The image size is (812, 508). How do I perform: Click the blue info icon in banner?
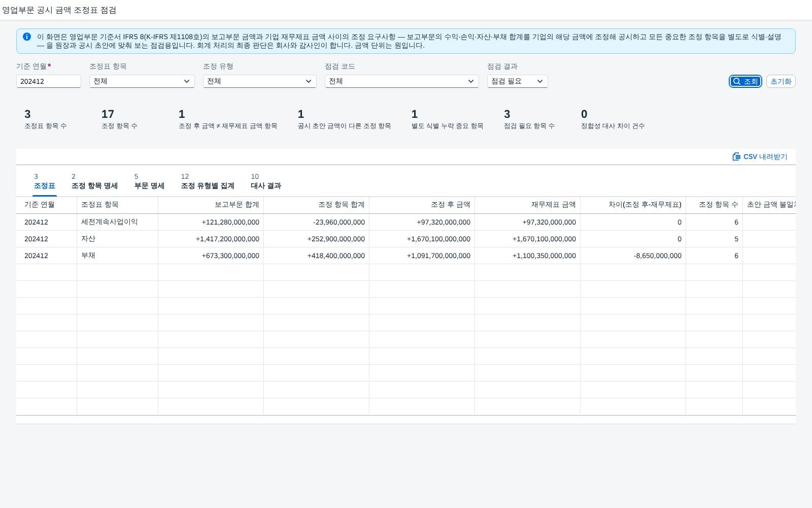coord(27,37)
